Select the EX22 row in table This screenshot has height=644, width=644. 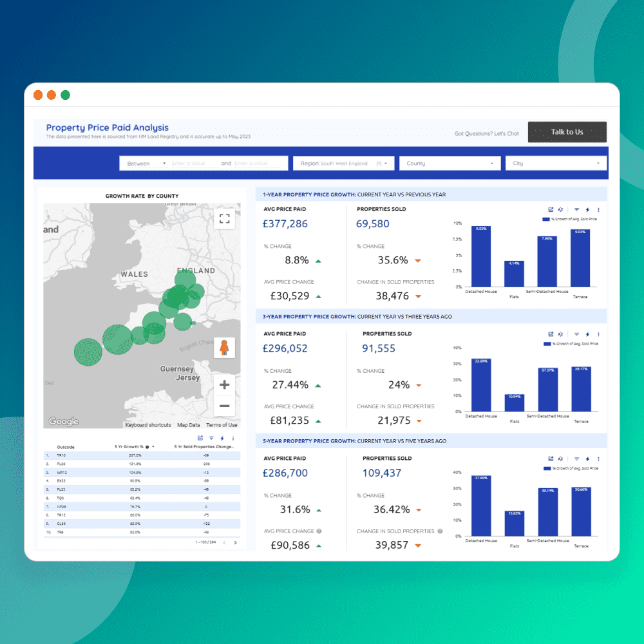[x=142, y=480]
